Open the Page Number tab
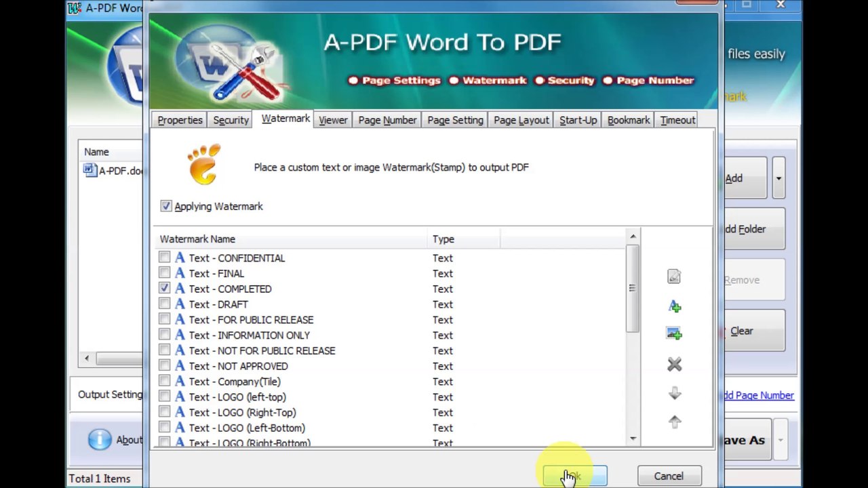Screen dimensions: 868x488 tap(387, 120)
